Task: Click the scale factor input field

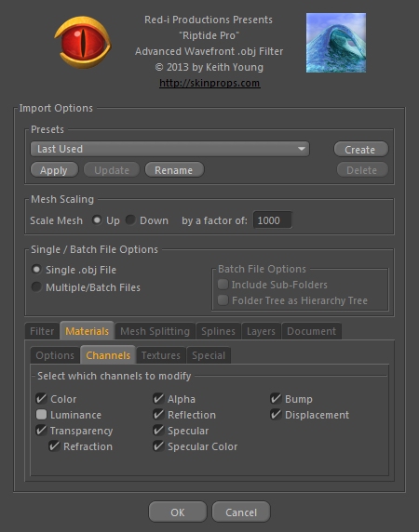Action: pos(272,220)
